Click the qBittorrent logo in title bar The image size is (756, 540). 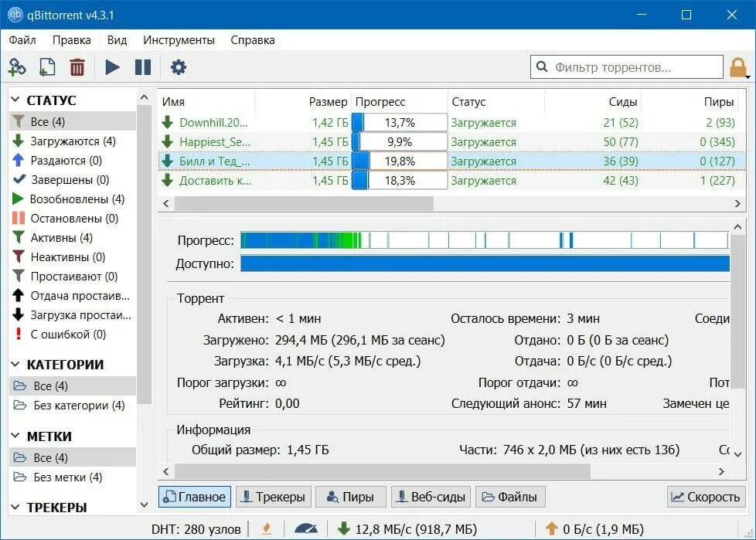(15, 15)
